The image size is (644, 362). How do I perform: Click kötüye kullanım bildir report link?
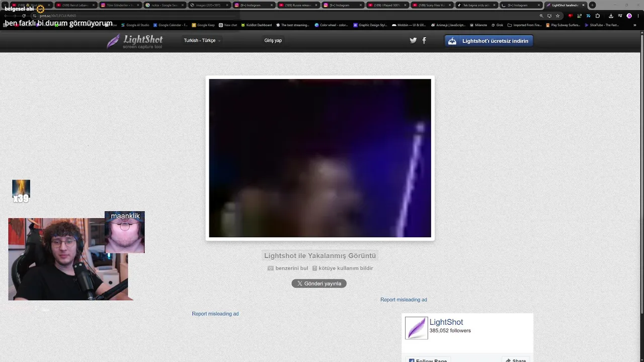(343, 268)
